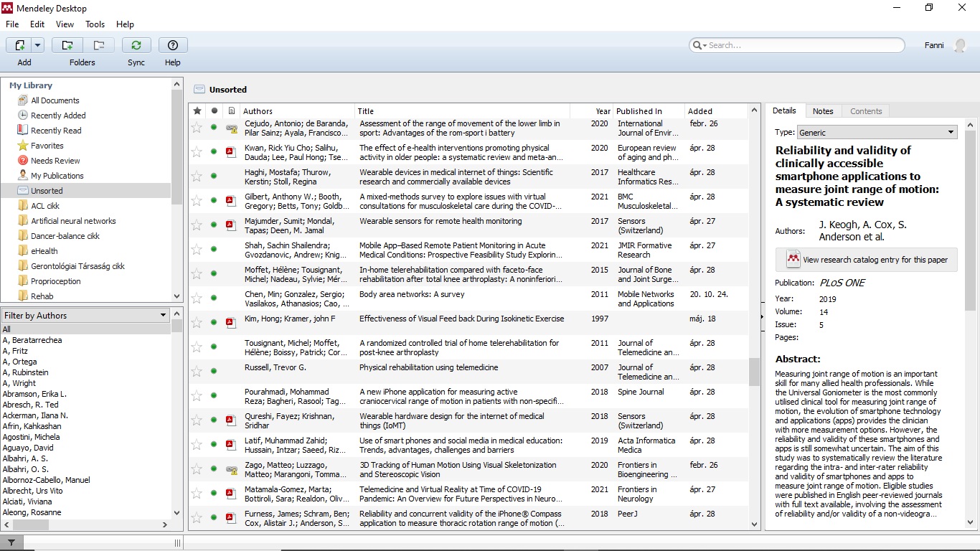Toggle favorite star for Kwan, Rick Yiu Cho row

coord(197,152)
